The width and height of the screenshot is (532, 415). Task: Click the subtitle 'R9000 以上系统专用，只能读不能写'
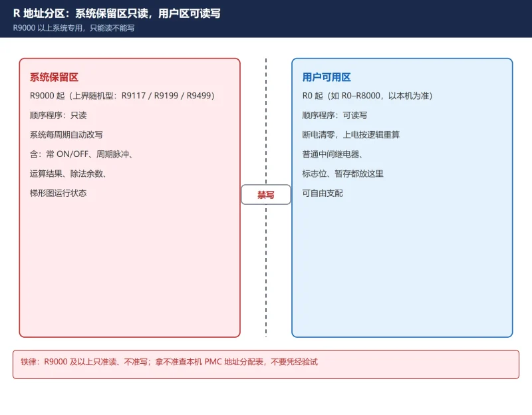click(x=74, y=28)
